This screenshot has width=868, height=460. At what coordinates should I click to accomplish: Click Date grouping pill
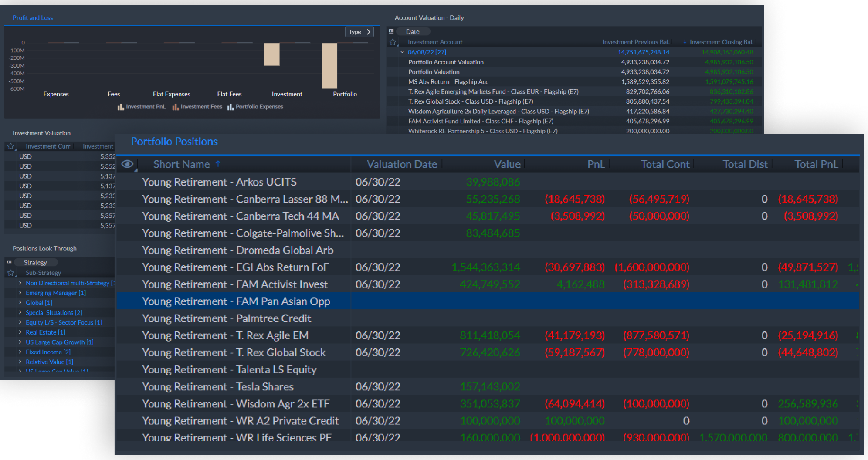413,31
